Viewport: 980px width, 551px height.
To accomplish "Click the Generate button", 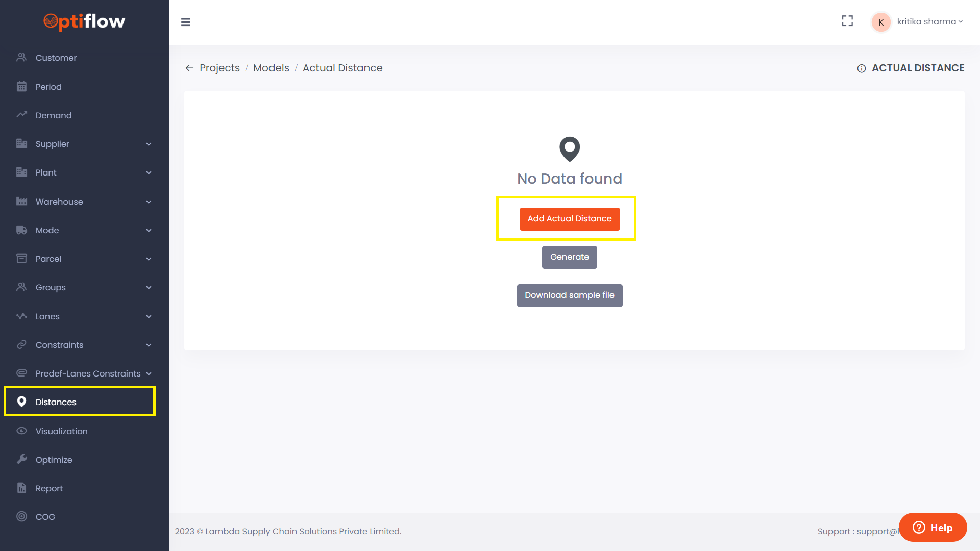I will coord(570,257).
